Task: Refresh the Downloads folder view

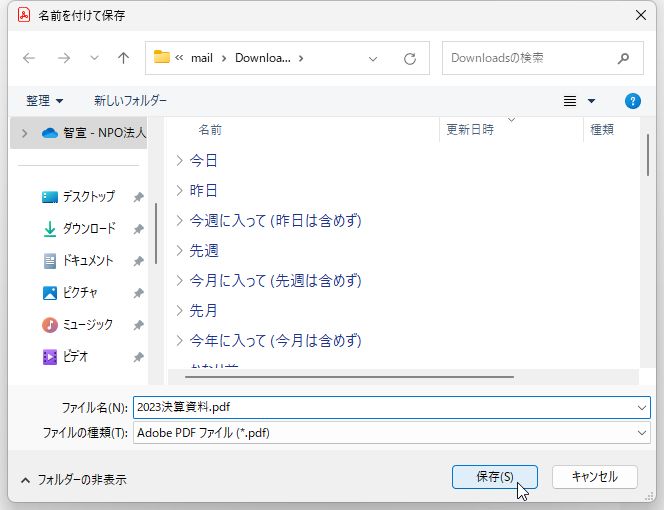Action: click(409, 58)
